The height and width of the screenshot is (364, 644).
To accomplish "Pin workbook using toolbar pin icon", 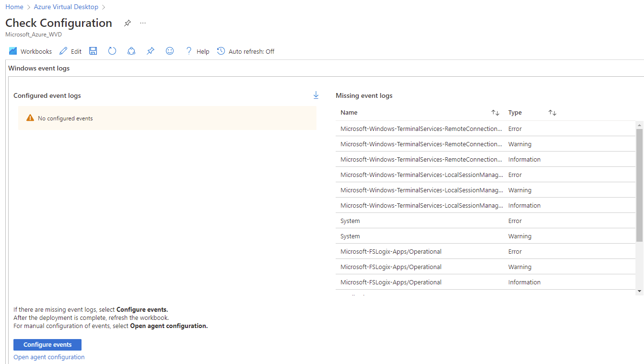I will tap(151, 51).
